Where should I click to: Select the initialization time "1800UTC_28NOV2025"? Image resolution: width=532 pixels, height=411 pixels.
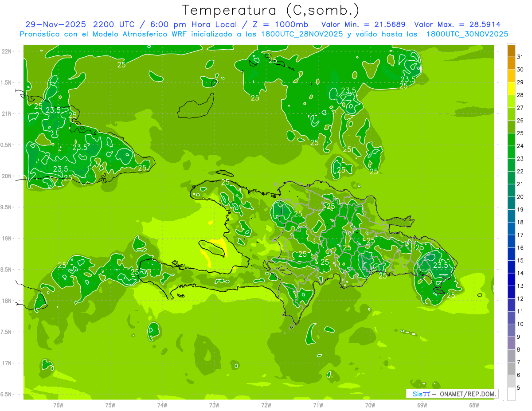click(301, 34)
